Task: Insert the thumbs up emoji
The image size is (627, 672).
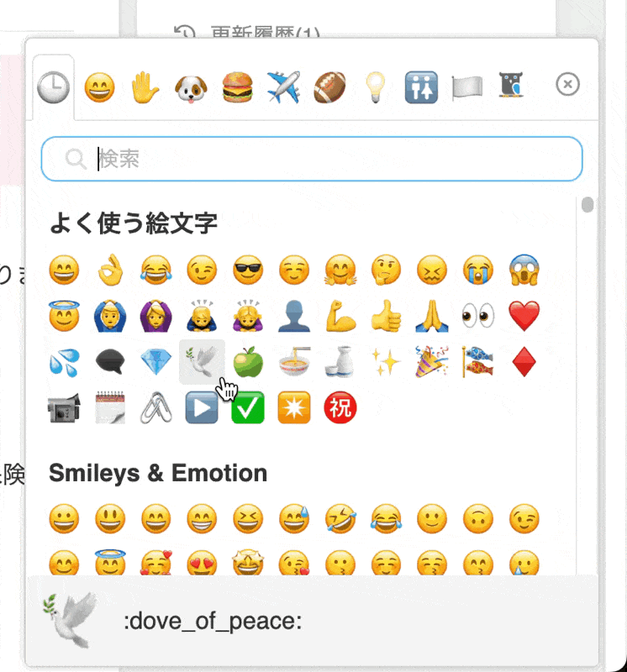Action: pyautogui.click(x=387, y=316)
